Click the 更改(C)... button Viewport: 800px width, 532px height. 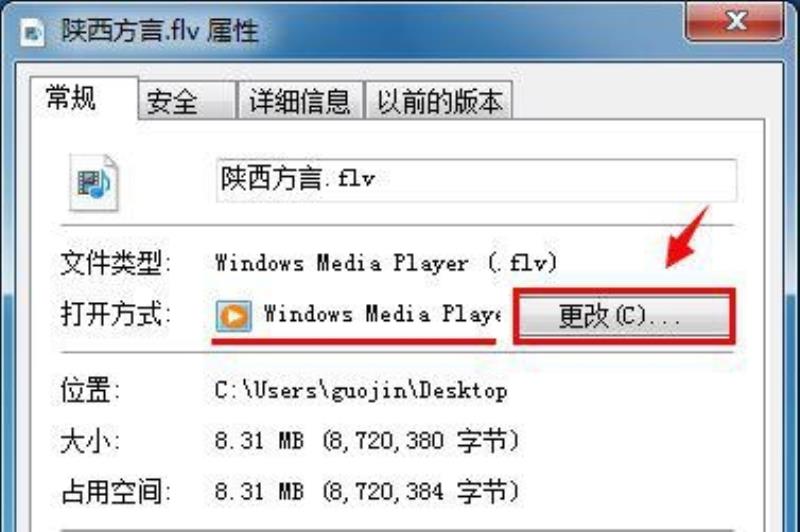pos(624,316)
